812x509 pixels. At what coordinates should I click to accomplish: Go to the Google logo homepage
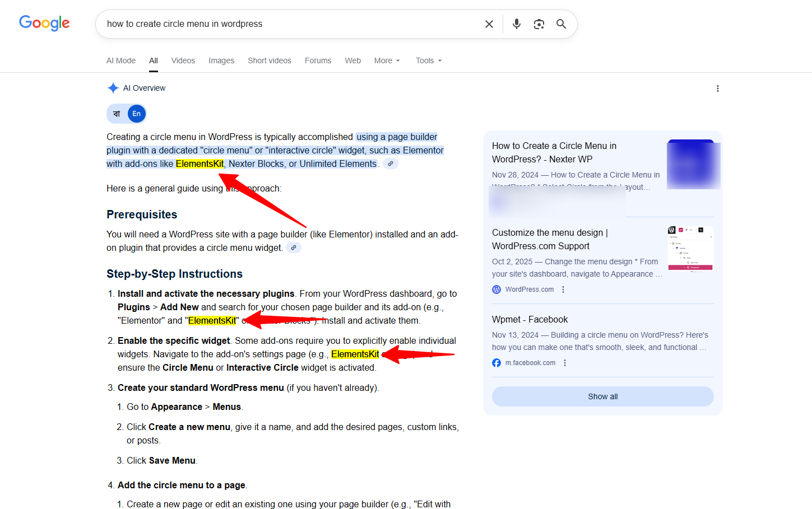[44, 23]
